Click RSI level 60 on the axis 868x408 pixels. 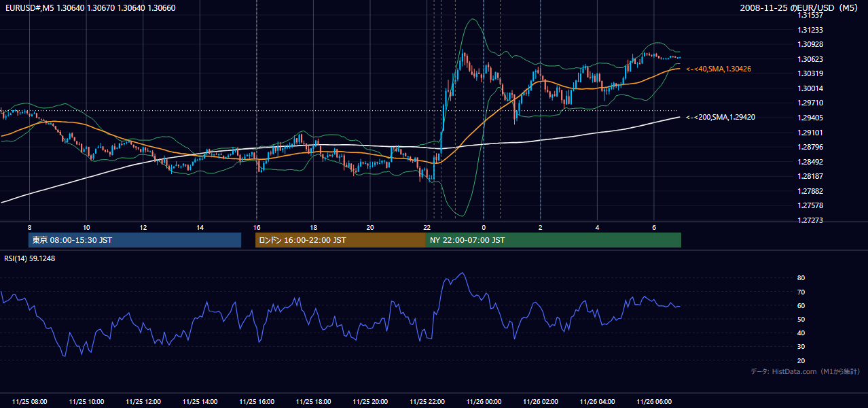(801, 305)
